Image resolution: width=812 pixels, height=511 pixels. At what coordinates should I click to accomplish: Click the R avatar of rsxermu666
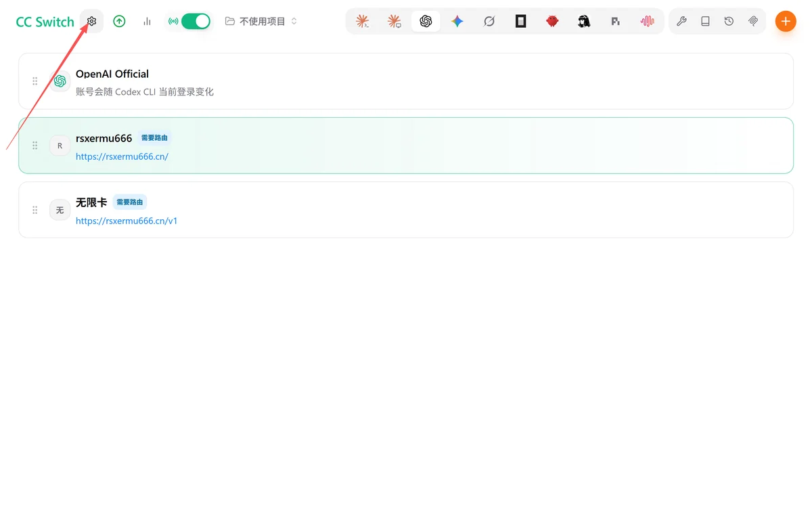tap(60, 146)
